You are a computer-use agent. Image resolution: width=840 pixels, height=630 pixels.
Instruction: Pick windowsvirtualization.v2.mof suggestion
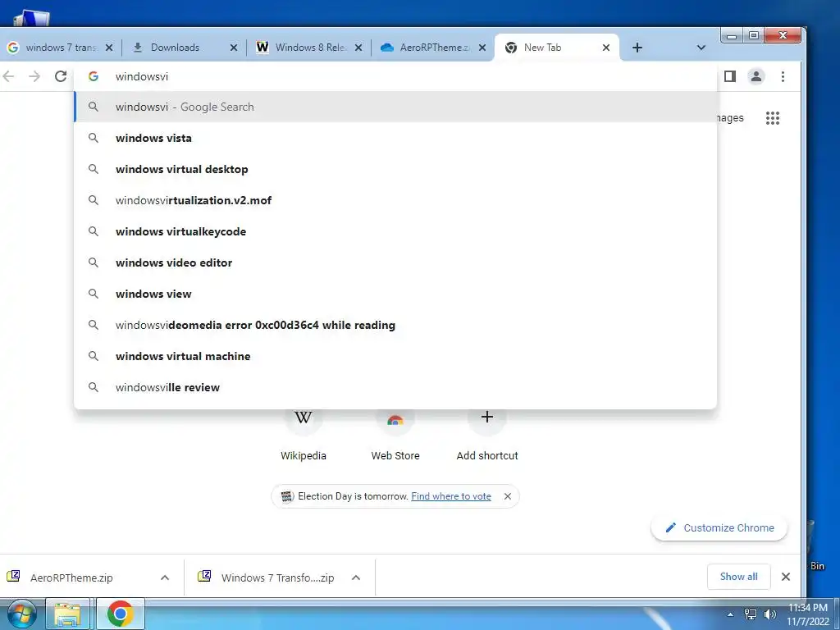[x=395, y=200]
